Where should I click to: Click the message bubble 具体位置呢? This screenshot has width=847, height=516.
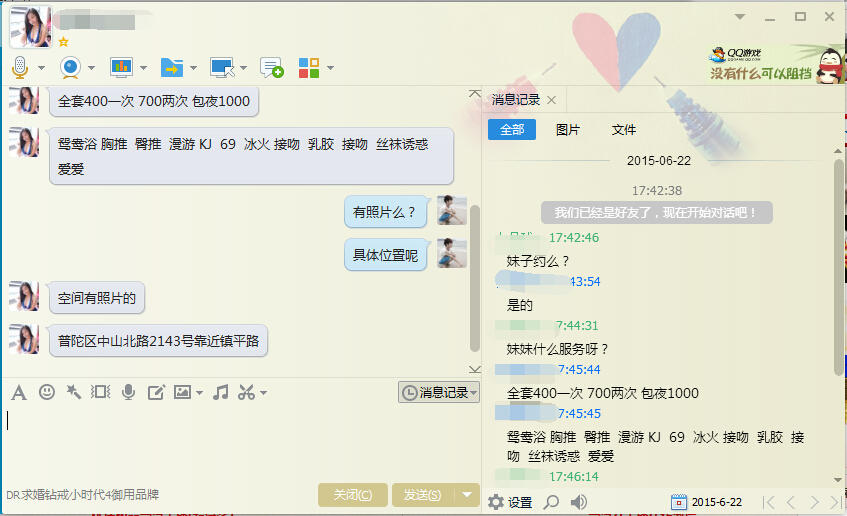(x=385, y=255)
